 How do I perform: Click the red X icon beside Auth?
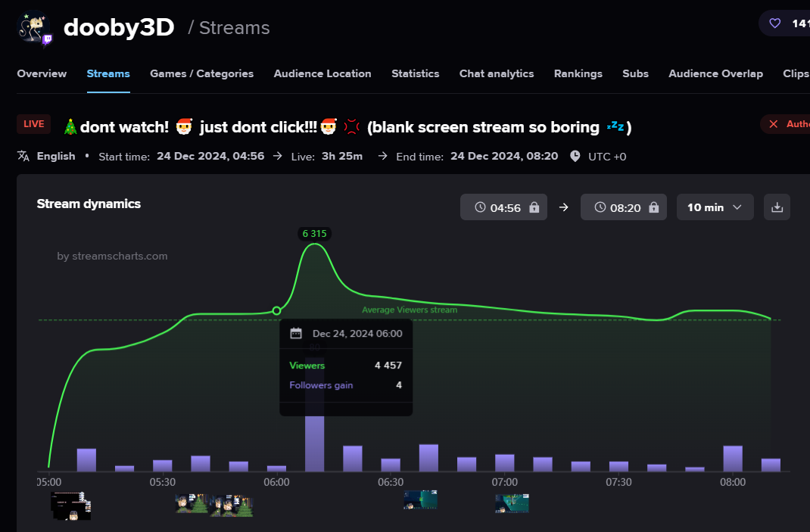pos(774,124)
